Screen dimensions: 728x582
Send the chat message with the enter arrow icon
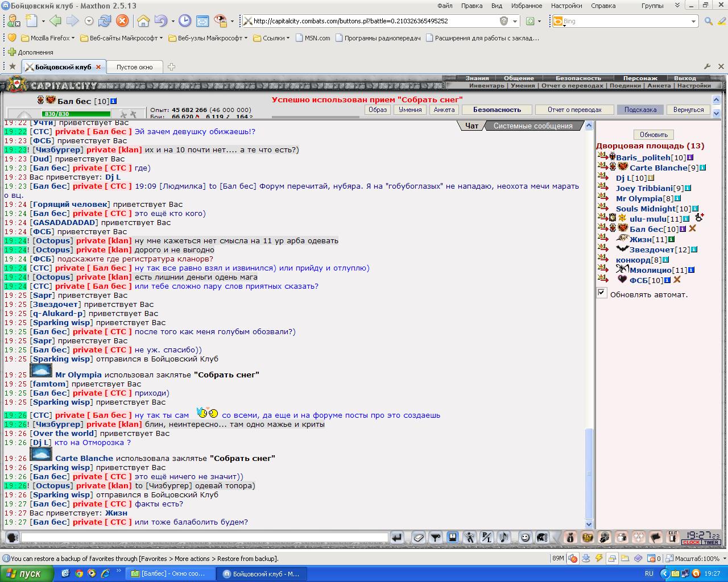[x=397, y=537]
